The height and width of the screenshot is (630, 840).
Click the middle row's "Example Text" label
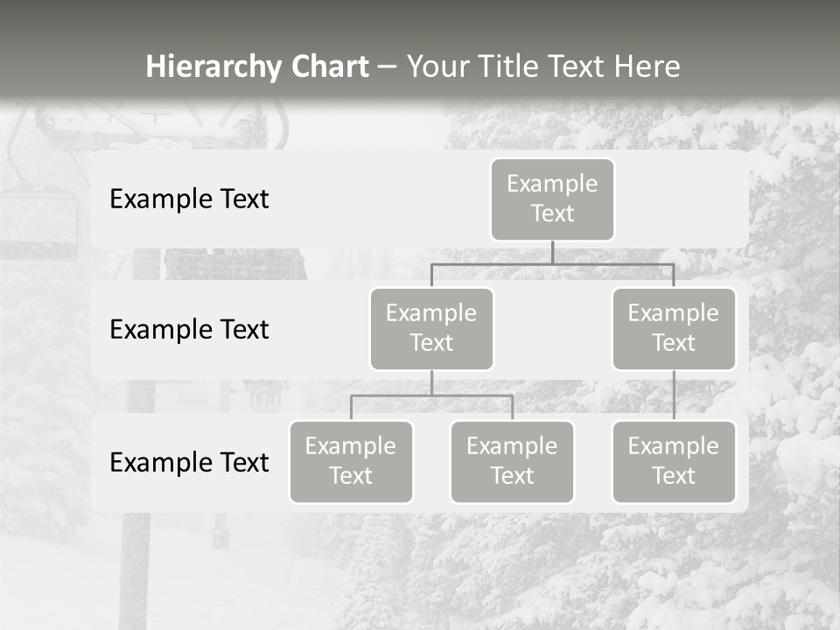click(x=189, y=330)
